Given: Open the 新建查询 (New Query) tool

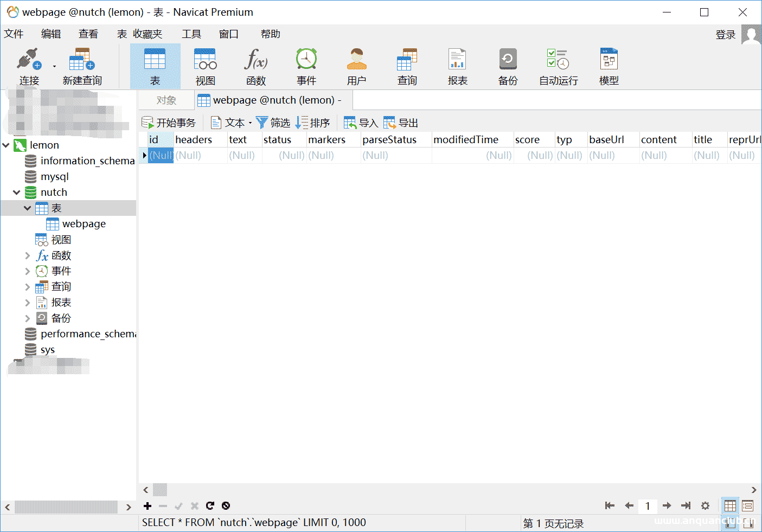Looking at the screenshot, I should (x=82, y=66).
